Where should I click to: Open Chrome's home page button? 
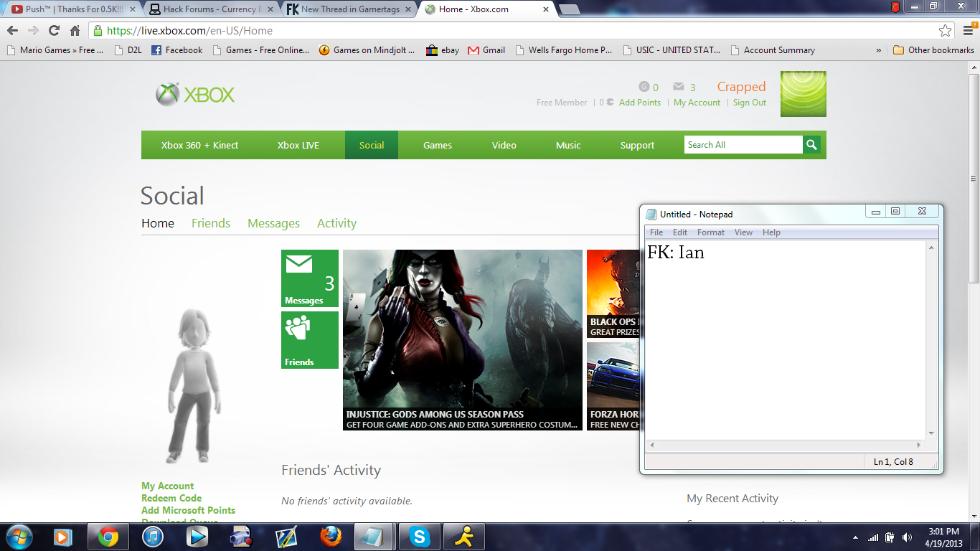pos(75,31)
